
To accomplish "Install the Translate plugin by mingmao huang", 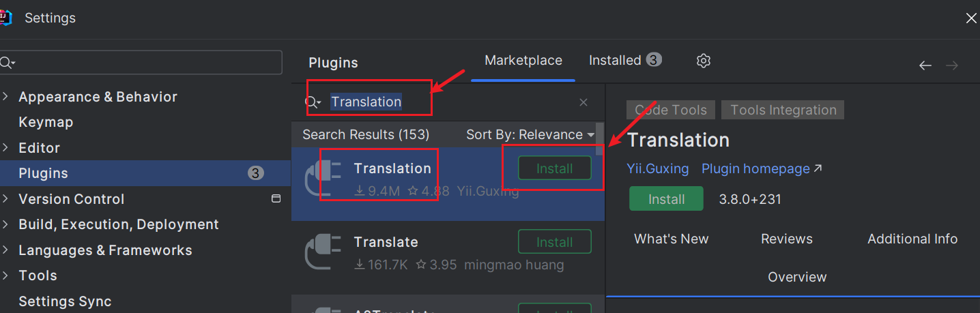I will coord(555,242).
